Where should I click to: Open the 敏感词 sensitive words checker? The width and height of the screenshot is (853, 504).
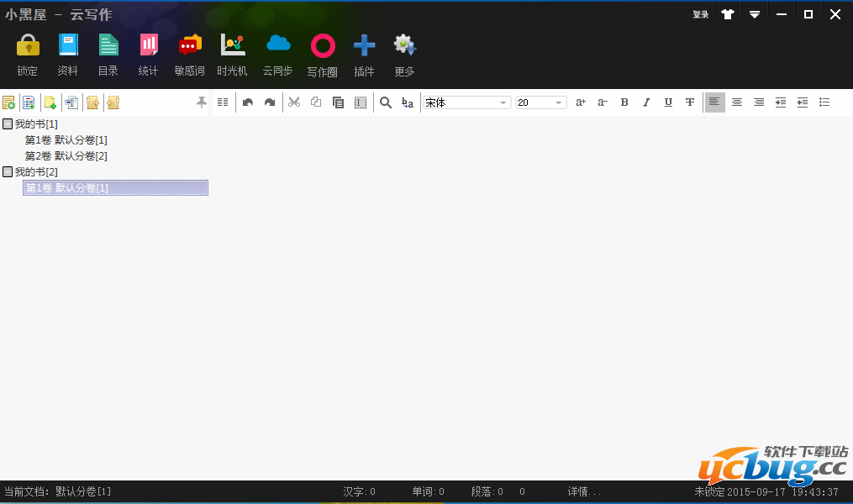(190, 46)
